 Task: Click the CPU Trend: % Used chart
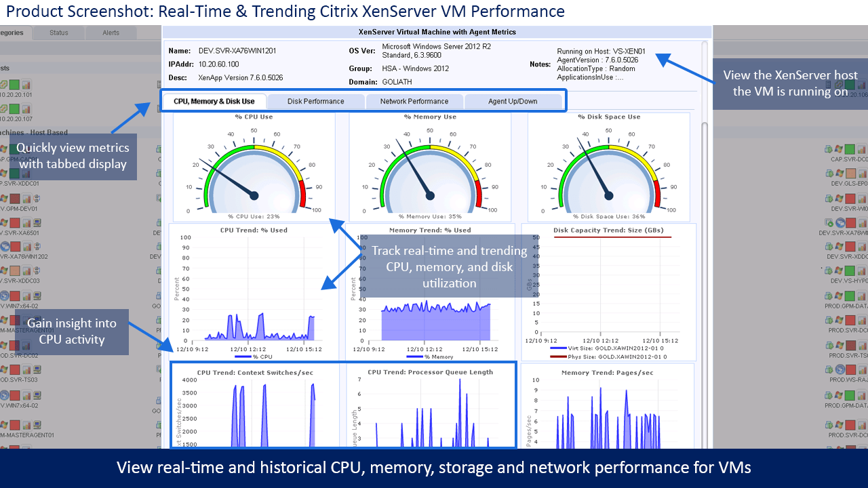[x=254, y=291]
